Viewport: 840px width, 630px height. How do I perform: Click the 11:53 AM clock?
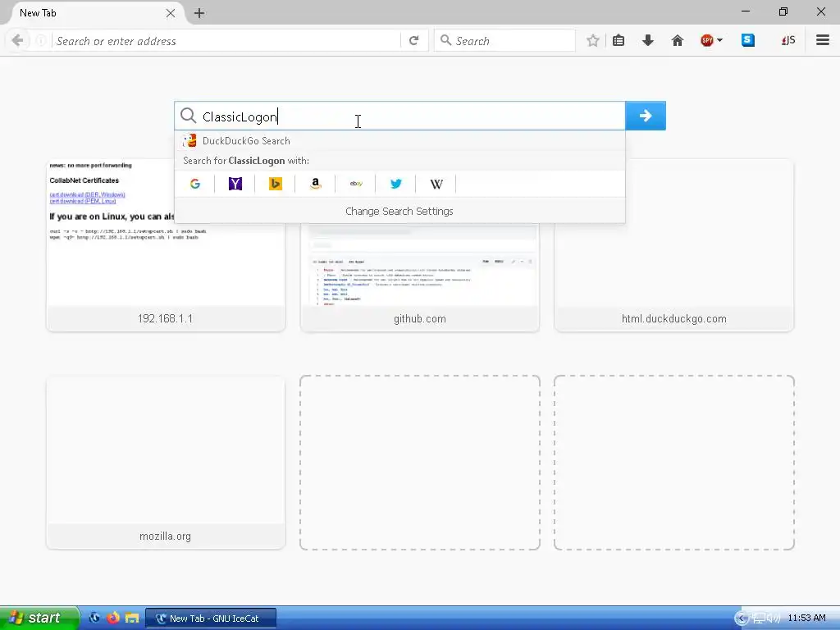(x=807, y=618)
